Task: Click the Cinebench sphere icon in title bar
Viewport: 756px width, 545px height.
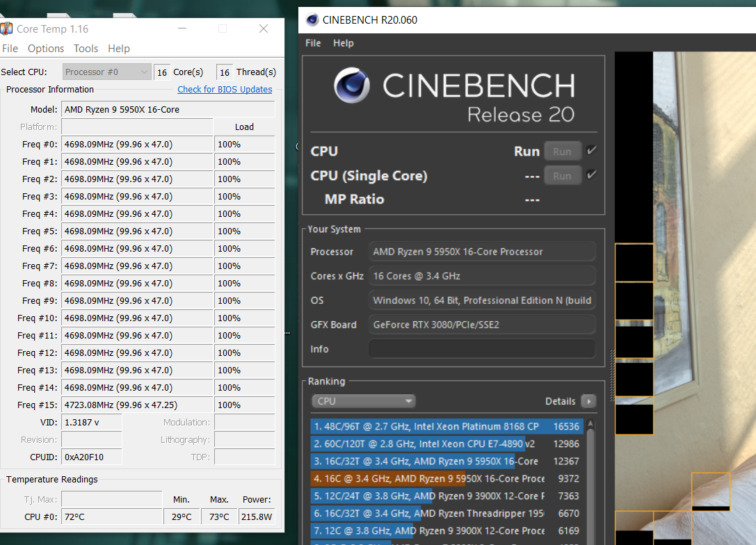Action: [x=312, y=19]
